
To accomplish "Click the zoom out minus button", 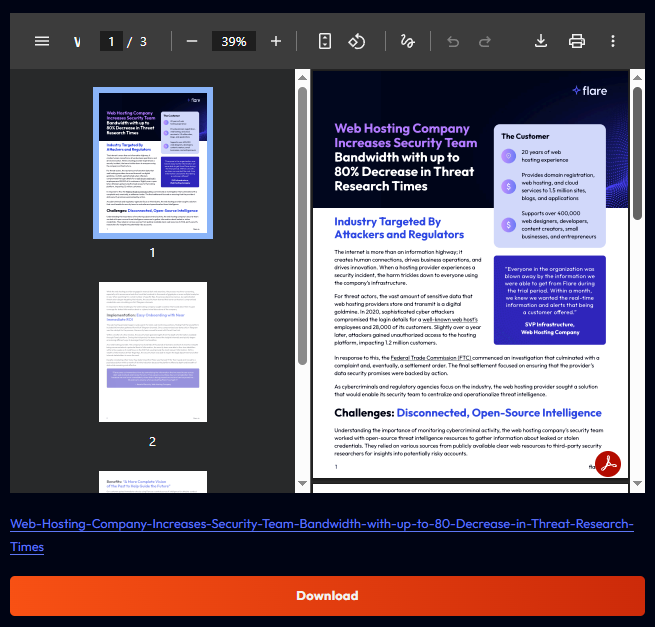I will pyautogui.click(x=192, y=41).
